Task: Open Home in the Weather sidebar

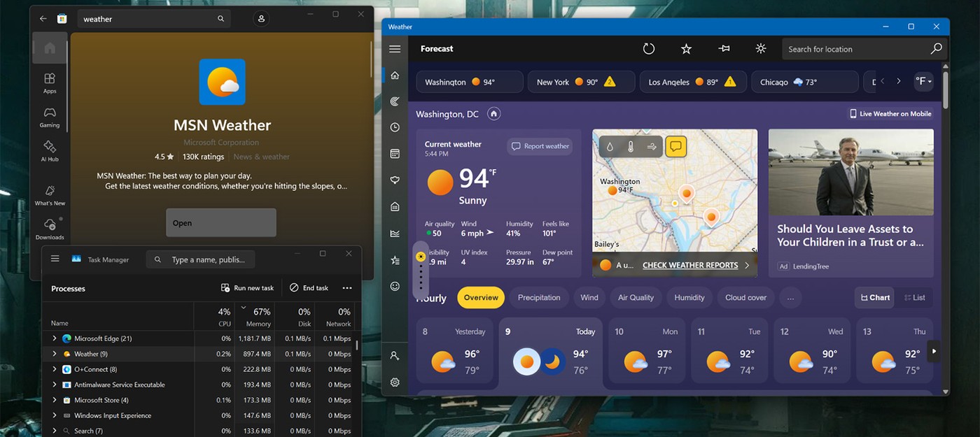Action: coord(395,75)
